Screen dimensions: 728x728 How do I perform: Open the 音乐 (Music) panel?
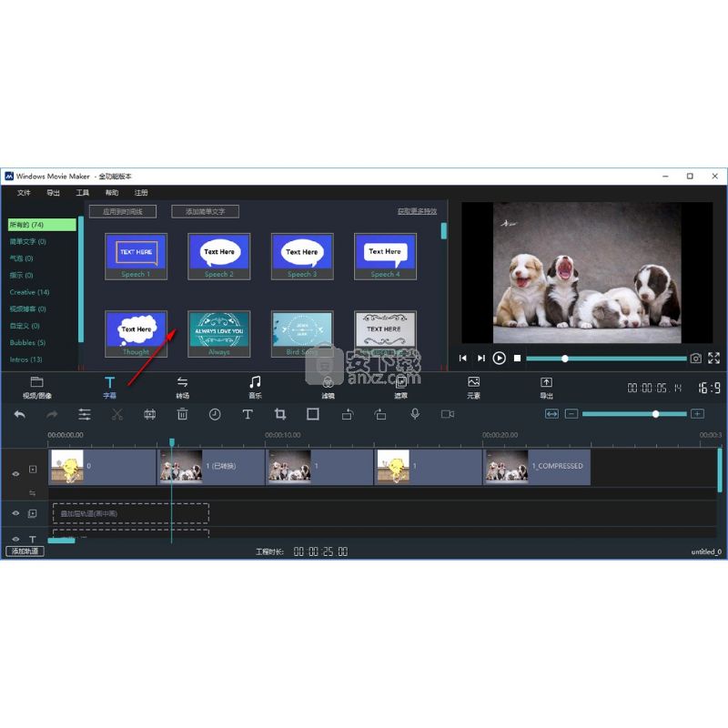click(x=255, y=387)
